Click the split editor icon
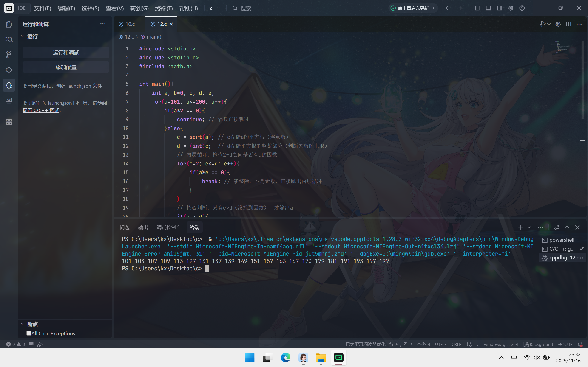 point(568,24)
